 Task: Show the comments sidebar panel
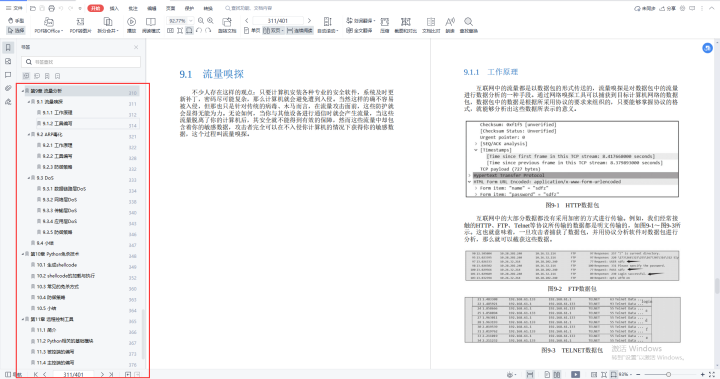point(8,74)
